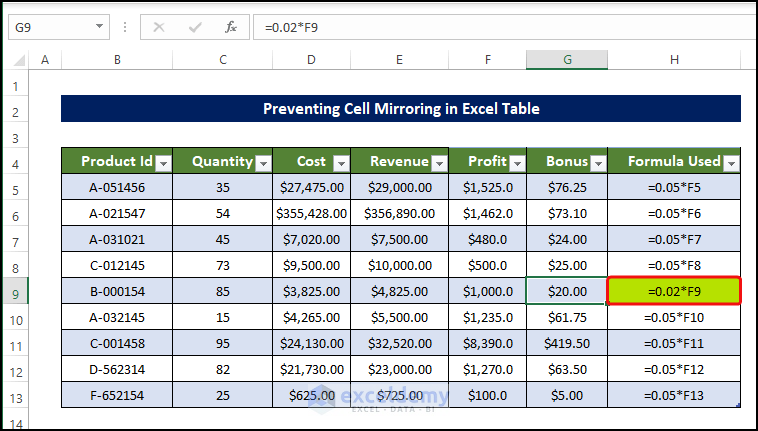Click the title cell Preventing Cell Mirroring

(x=400, y=109)
